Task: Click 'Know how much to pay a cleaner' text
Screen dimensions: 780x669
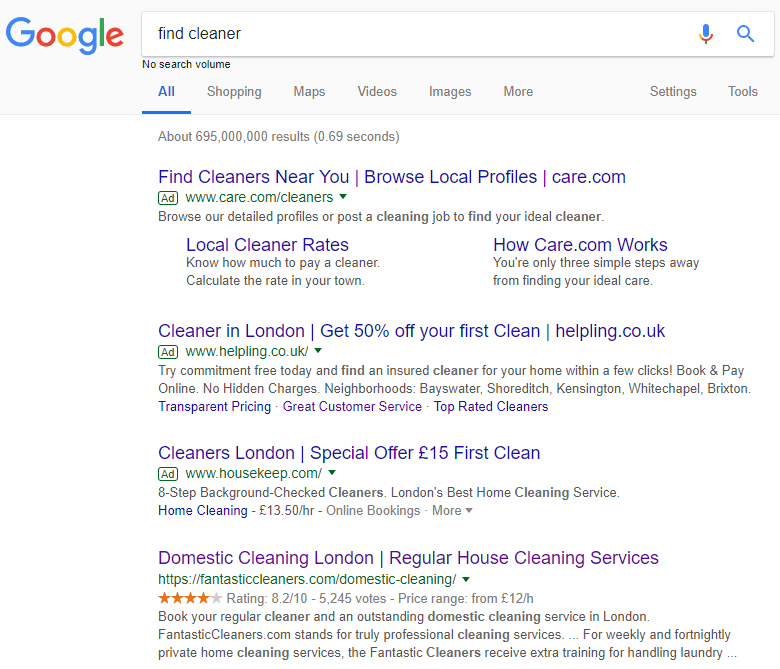Action: coord(283,263)
